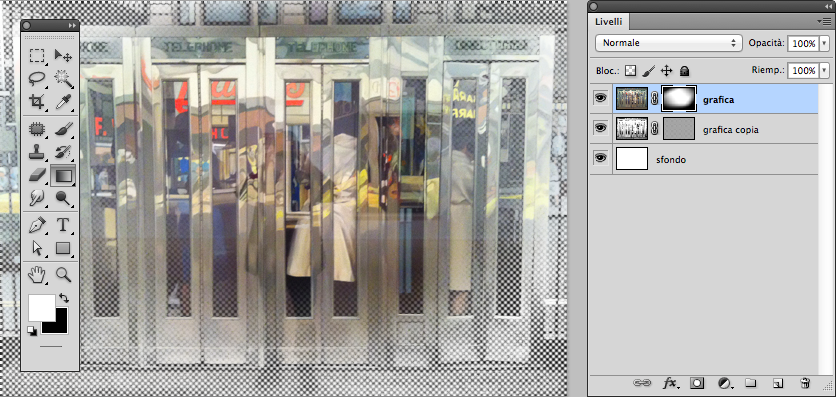Open the Opacità slider dropdown arrow

tap(825, 44)
